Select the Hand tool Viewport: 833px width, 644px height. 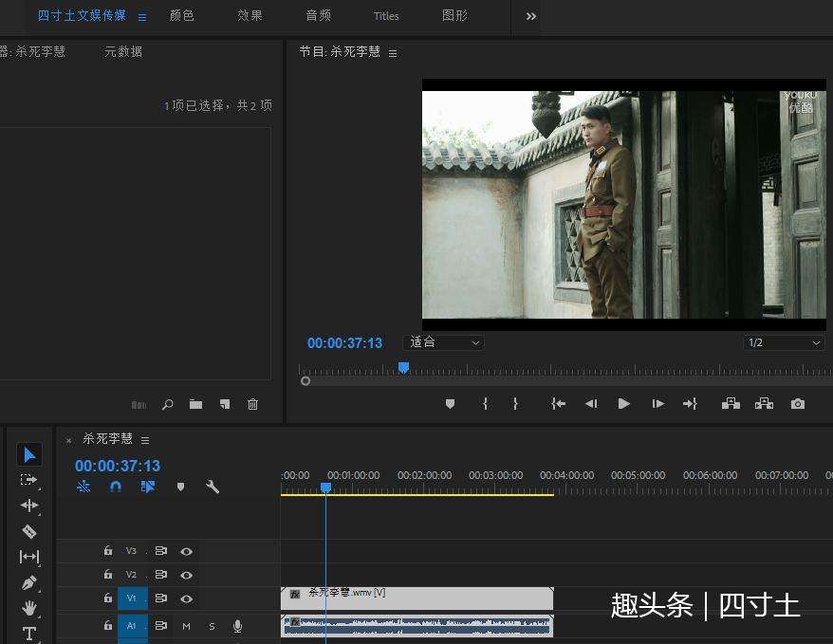point(29,608)
